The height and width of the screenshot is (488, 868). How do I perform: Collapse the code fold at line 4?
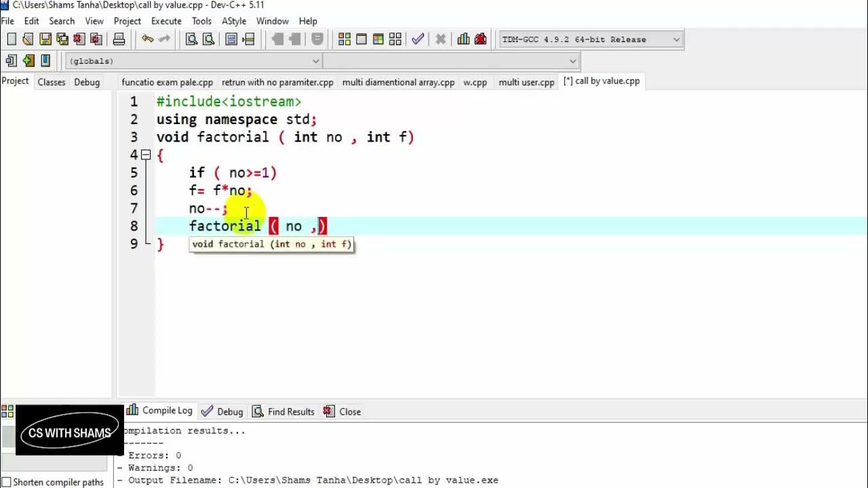[x=145, y=155]
